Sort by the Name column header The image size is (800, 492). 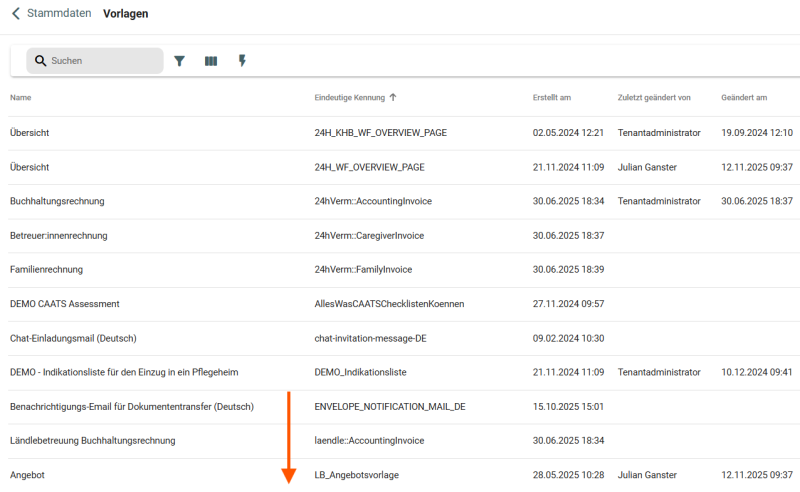coord(21,98)
